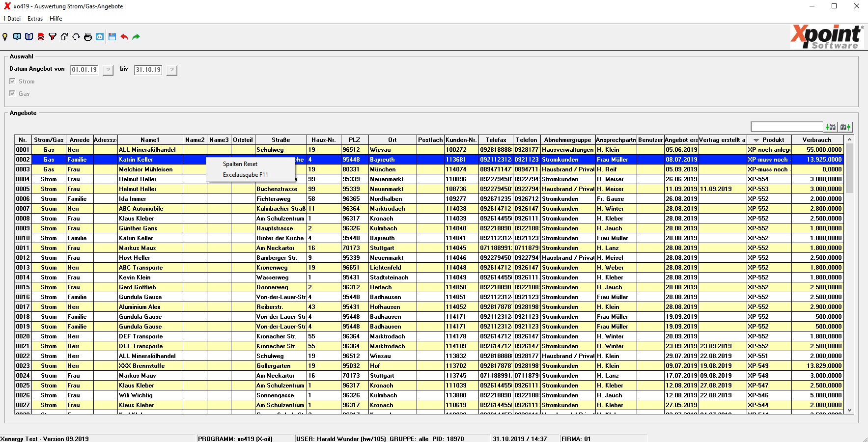Open the blue handbook icon
Screen dimensions: 868x442
click(x=29, y=37)
